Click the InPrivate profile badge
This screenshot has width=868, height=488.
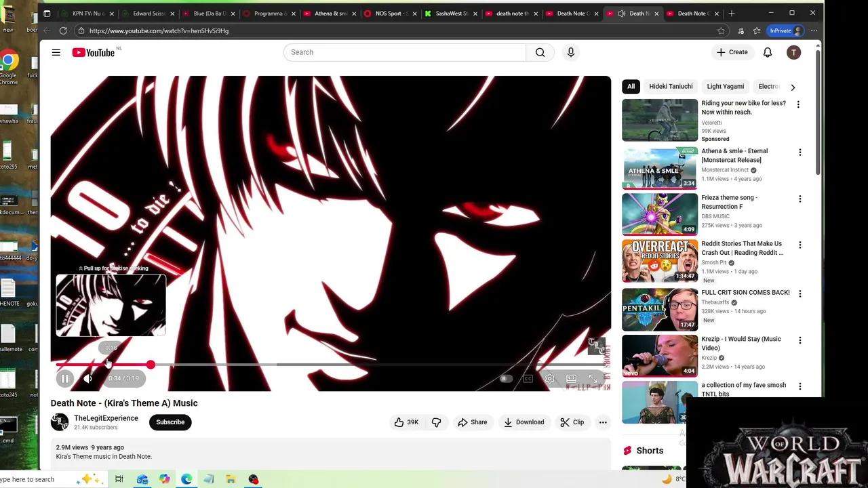click(x=786, y=30)
